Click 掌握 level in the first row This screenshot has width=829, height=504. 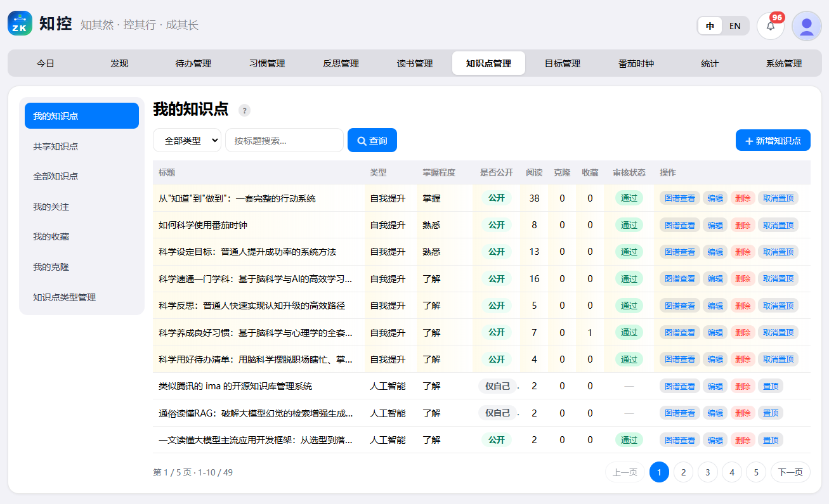[431, 198]
